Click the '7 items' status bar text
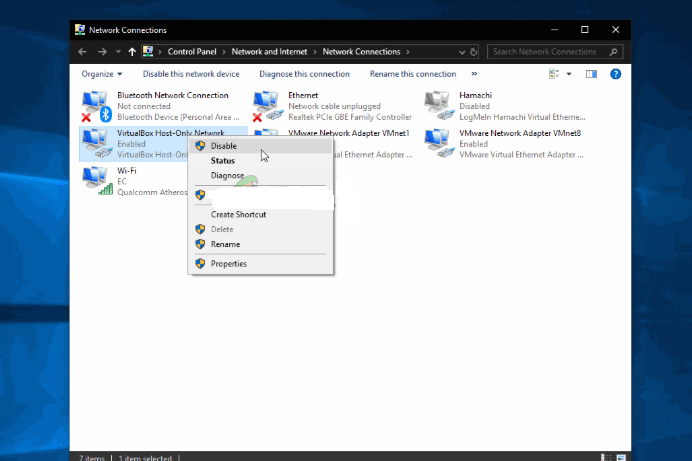Screen dimensions: 692x461 point(91,458)
